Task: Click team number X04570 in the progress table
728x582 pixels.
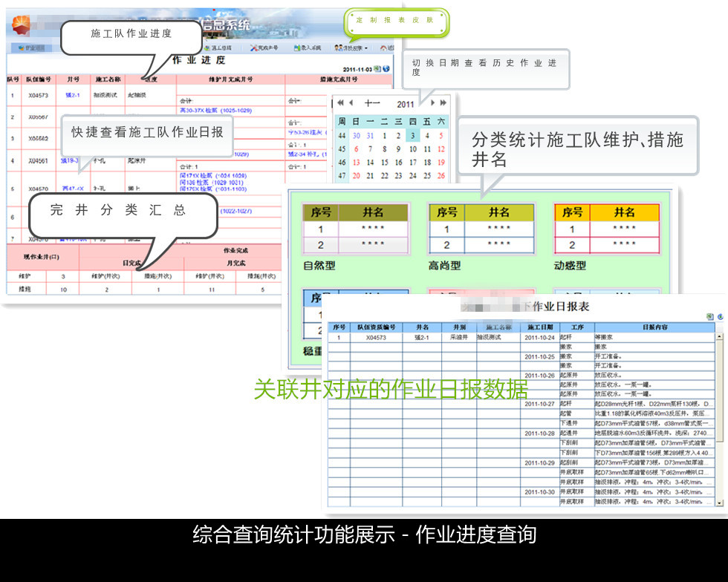Action: tap(38, 189)
